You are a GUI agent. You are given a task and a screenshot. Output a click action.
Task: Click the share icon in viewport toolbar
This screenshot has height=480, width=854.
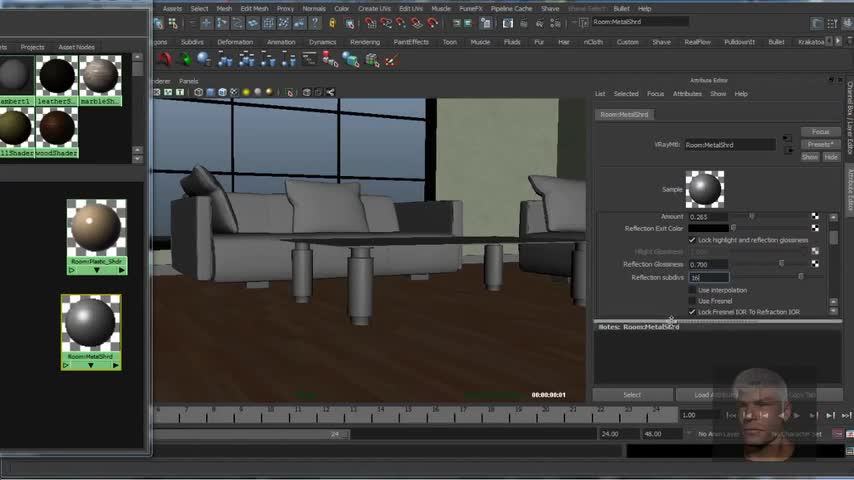[x=331, y=92]
